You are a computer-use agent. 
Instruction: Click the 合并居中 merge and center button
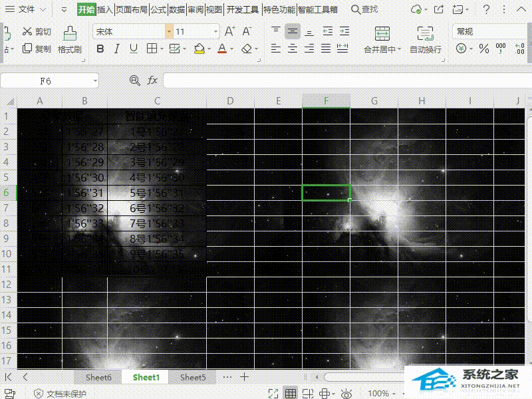point(382,39)
